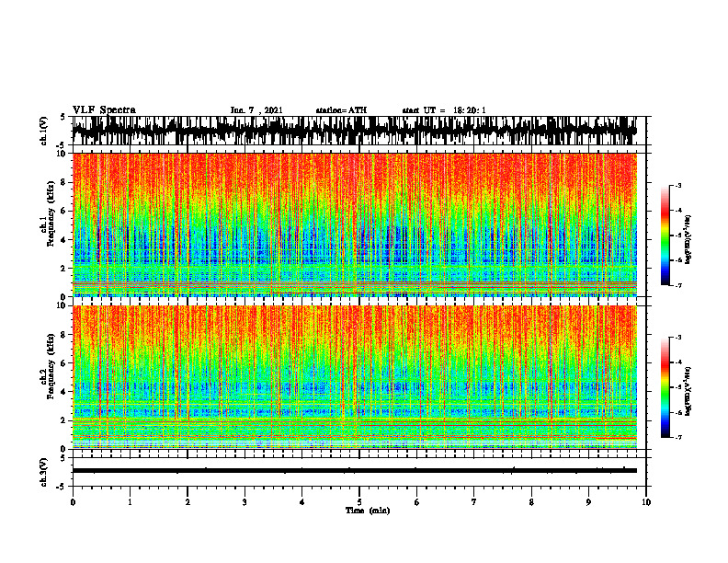
Task: Click the "ch.3(V)" waveform axis label
Action: click(x=44, y=473)
